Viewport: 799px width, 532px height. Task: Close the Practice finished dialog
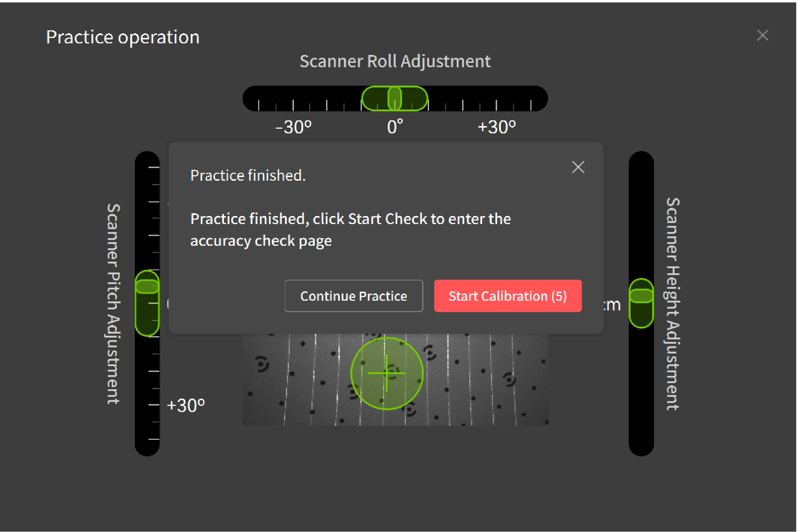(x=578, y=167)
